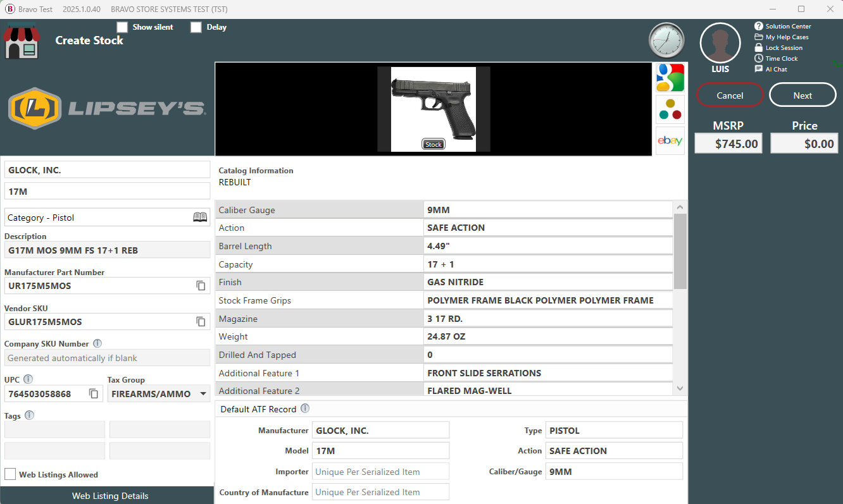Click the store home icon

coord(22,42)
